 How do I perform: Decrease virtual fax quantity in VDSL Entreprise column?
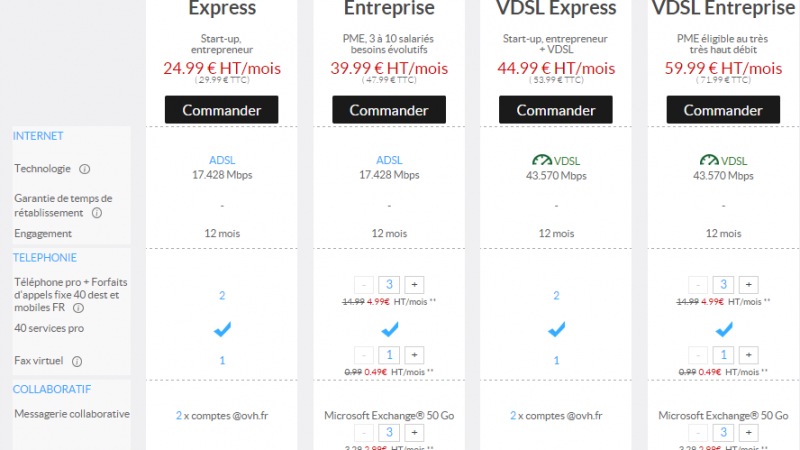coord(698,355)
